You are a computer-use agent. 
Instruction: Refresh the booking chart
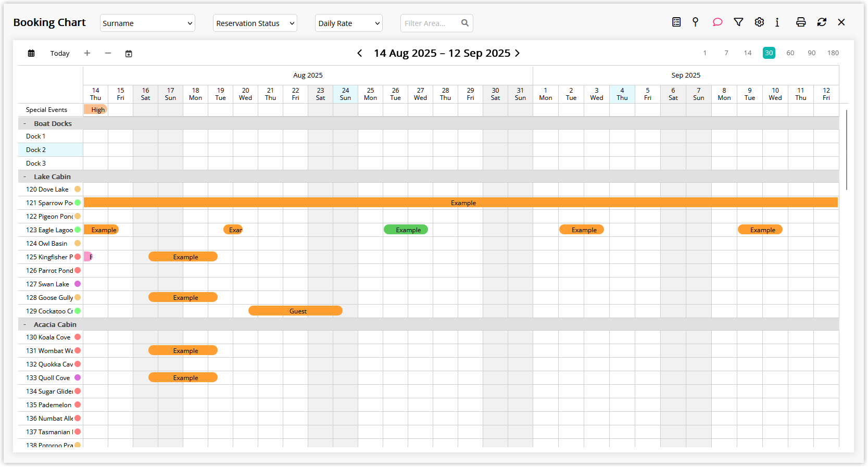coord(822,22)
